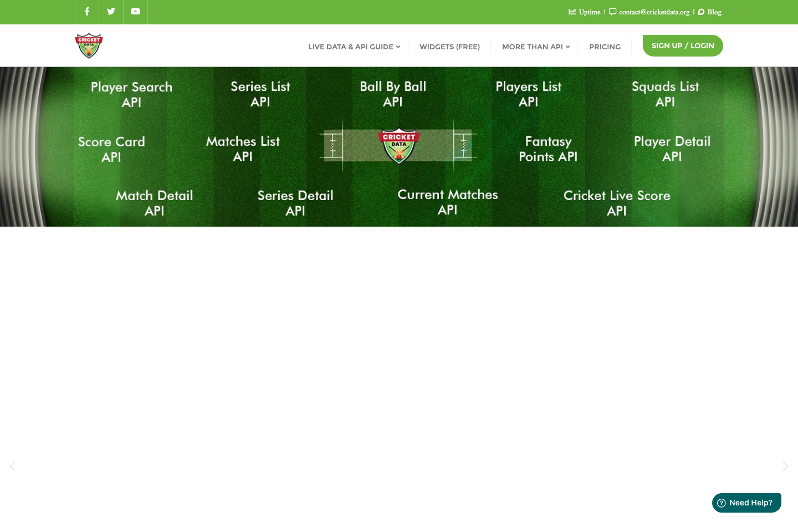Click the Blog comment icon
798x532 pixels.
[x=701, y=12]
